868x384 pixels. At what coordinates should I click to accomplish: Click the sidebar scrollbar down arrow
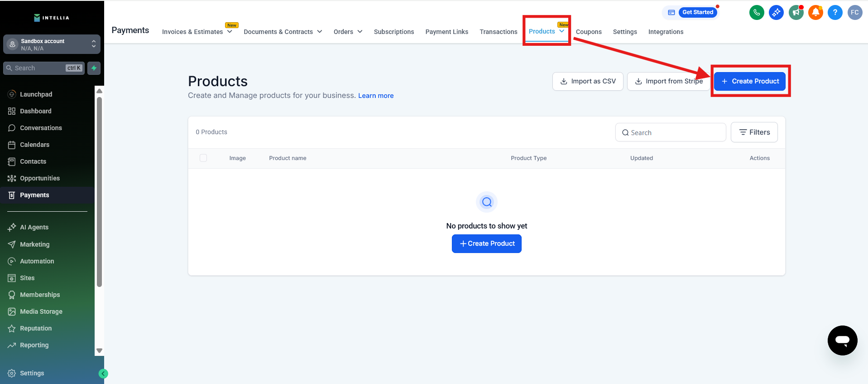click(100, 350)
